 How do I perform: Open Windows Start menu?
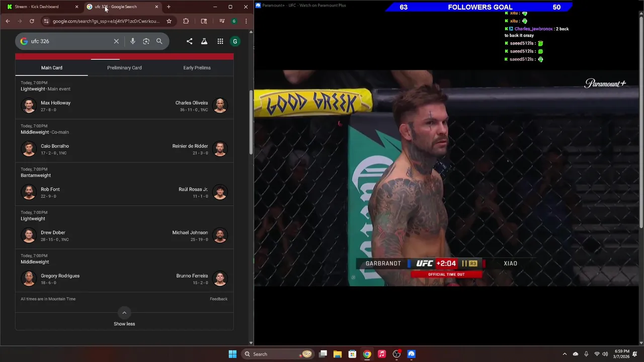tap(232, 354)
